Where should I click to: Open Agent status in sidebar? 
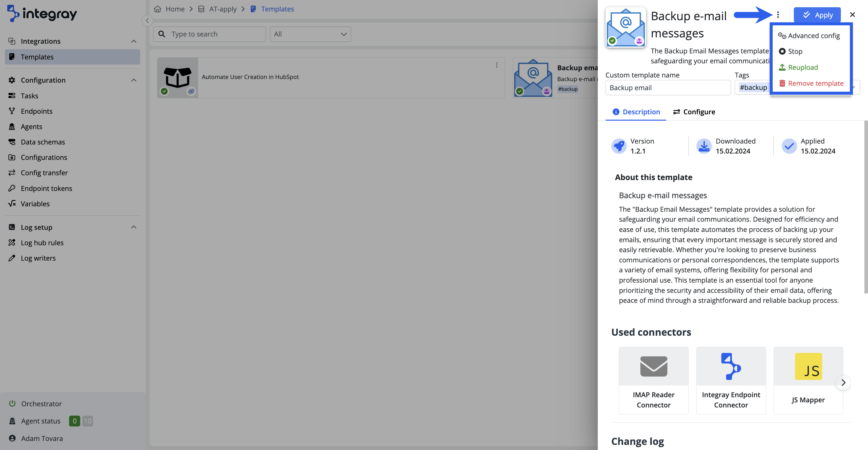coord(41,421)
